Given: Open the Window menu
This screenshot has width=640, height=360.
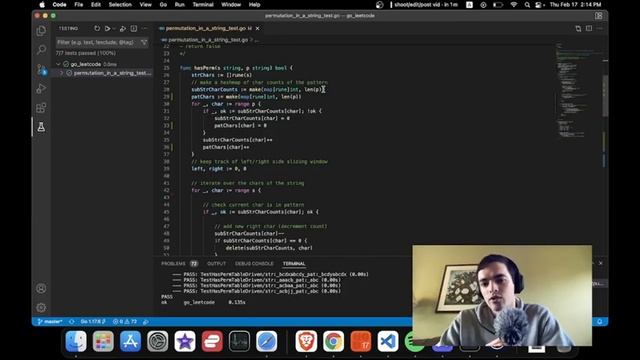Looking at the screenshot, I should [231, 5].
